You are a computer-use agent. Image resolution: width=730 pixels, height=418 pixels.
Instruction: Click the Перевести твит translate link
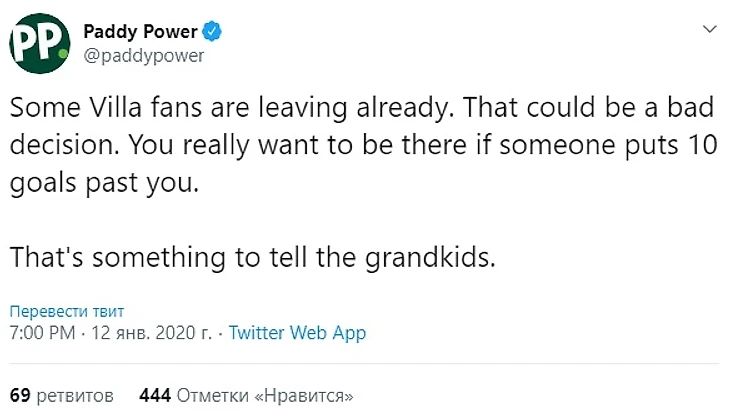pos(67,311)
